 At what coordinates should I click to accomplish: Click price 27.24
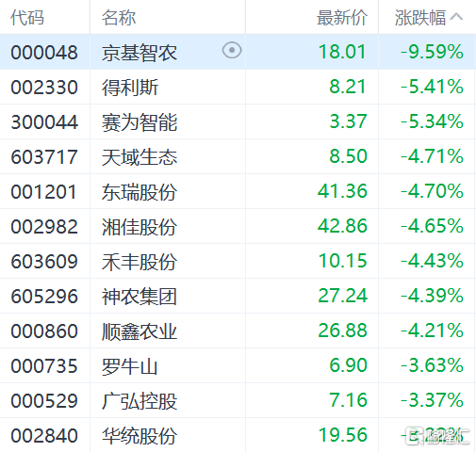pos(342,296)
